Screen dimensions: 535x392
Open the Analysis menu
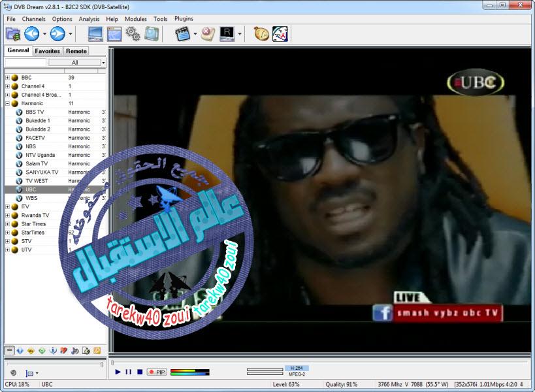coord(89,19)
